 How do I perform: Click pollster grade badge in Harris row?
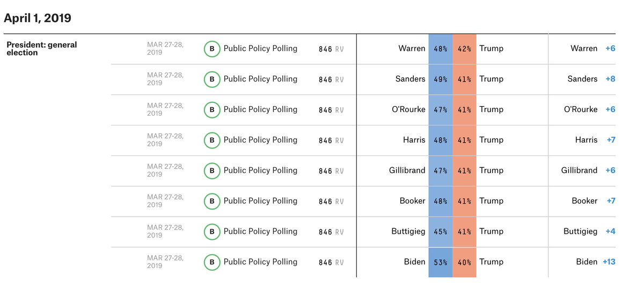tap(212, 140)
